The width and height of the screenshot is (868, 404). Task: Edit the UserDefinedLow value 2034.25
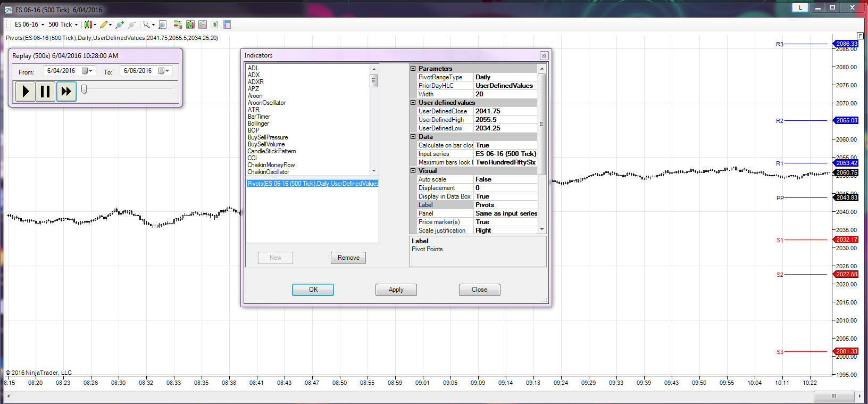[505, 128]
